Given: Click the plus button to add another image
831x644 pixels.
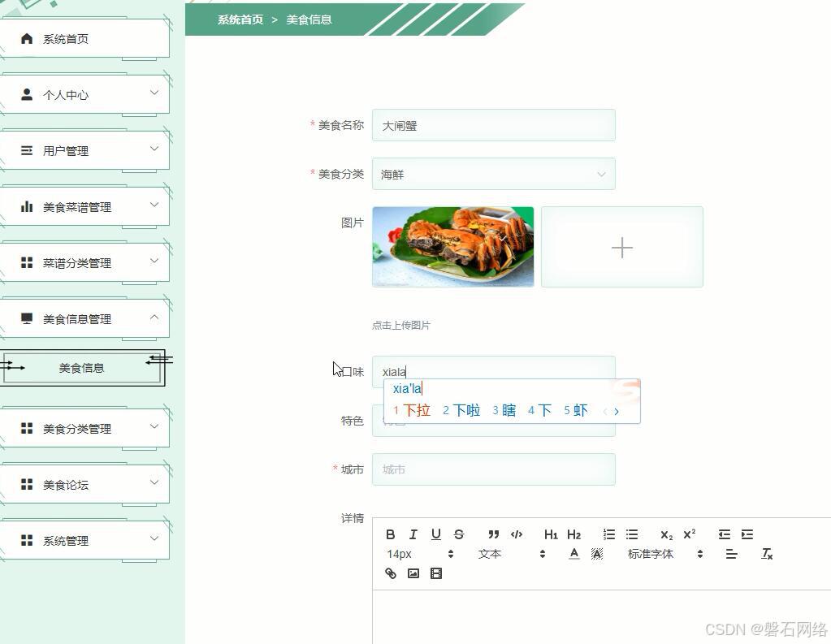Looking at the screenshot, I should click(x=621, y=247).
